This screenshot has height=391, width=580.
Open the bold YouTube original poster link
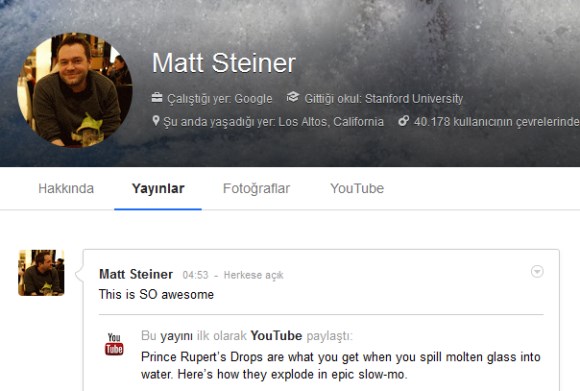point(276,336)
